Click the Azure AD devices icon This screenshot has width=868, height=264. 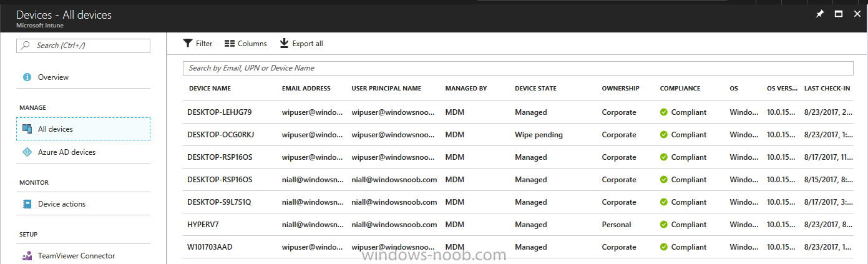27,152
